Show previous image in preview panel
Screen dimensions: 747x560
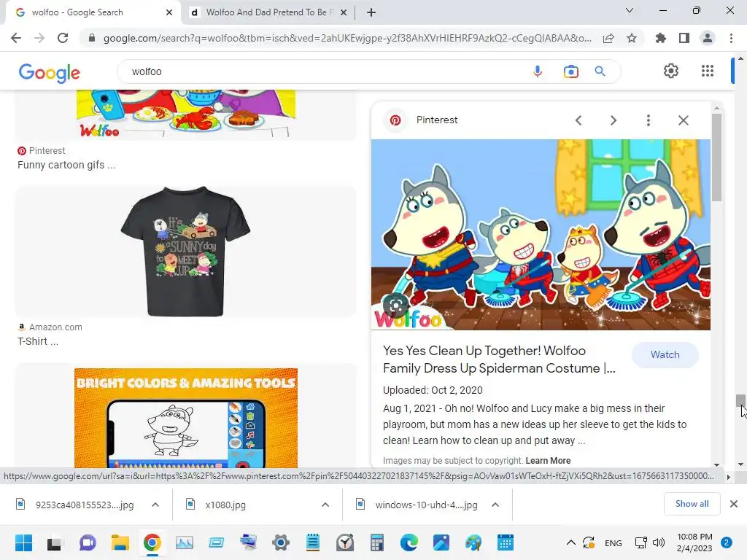click(x=578, y=120)
